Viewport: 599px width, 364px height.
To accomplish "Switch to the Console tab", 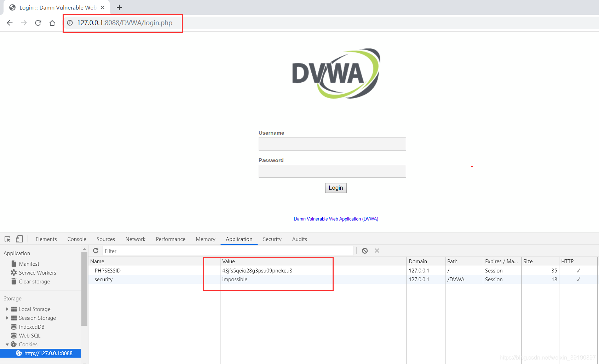I will pyautogui.click(x=77, y=239).
